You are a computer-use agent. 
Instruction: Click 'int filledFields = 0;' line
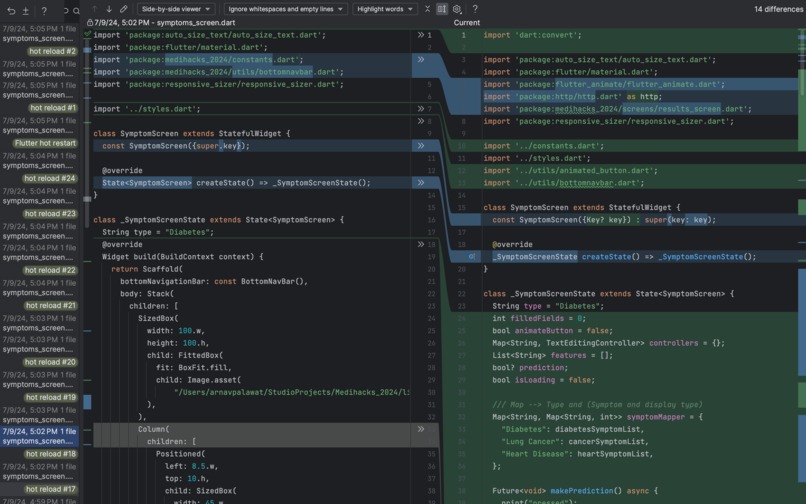[x=539, y=318]
